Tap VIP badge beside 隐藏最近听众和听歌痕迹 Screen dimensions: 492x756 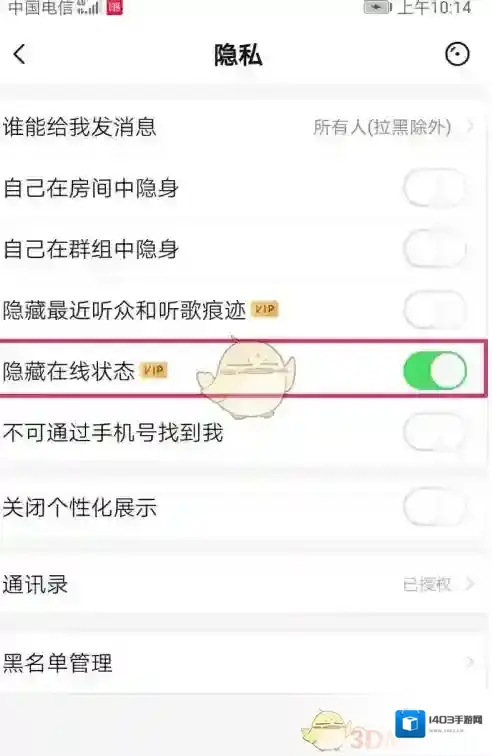(x=265, y=309)
